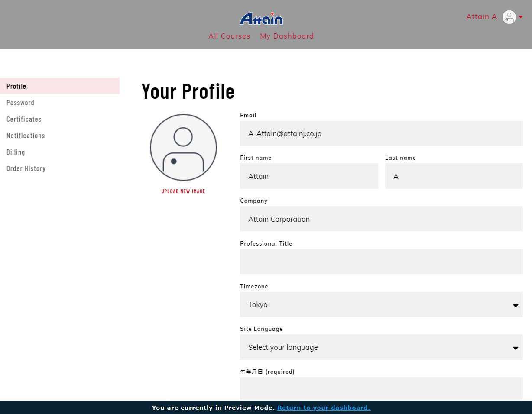Image resolution: width=532 pixels, height=414 pixels.
Task: Click into the Company field
Action: pos(381,219)
